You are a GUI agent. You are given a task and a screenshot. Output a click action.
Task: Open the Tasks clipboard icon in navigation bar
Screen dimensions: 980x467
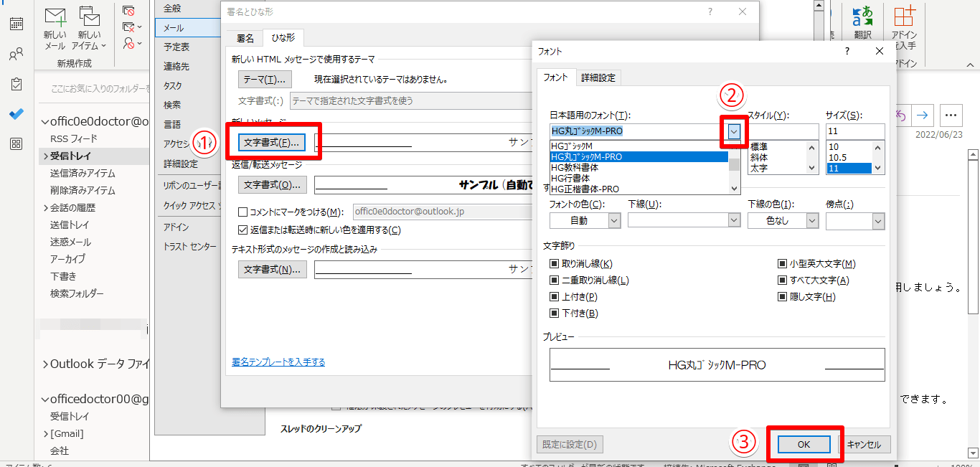[17, 84]
